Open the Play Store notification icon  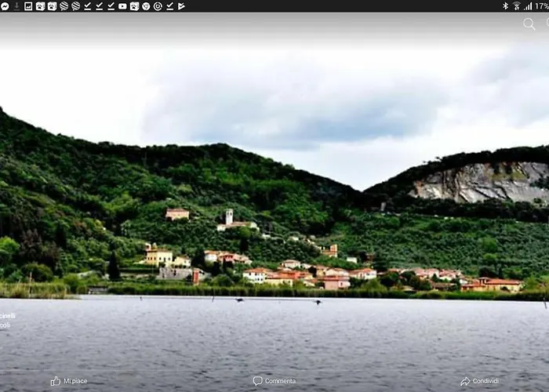pos(181,5)
